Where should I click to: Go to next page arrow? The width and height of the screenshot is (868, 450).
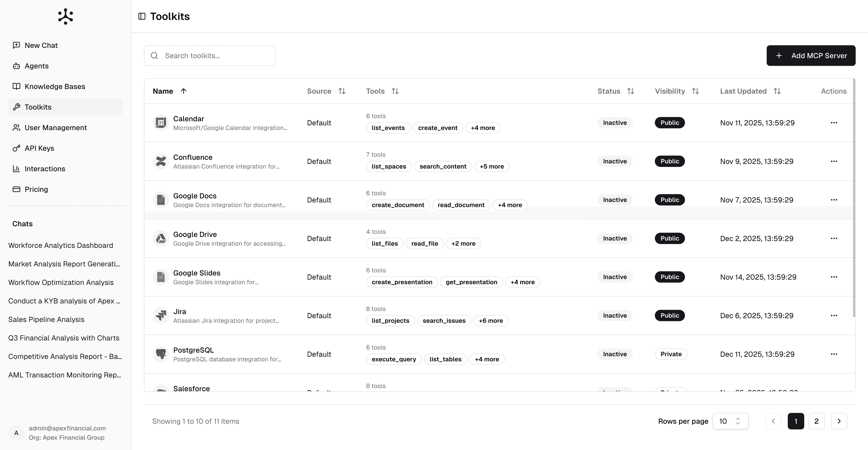[839, 421]
